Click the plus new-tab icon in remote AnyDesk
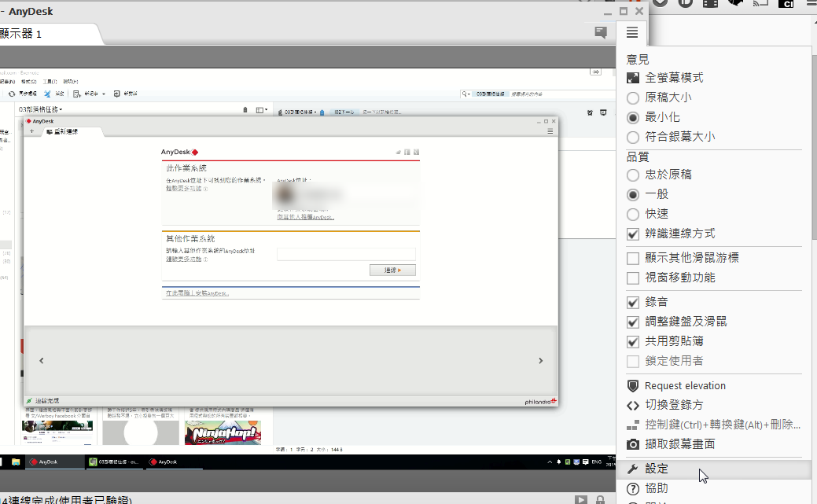817x504 pixels. 31,131
